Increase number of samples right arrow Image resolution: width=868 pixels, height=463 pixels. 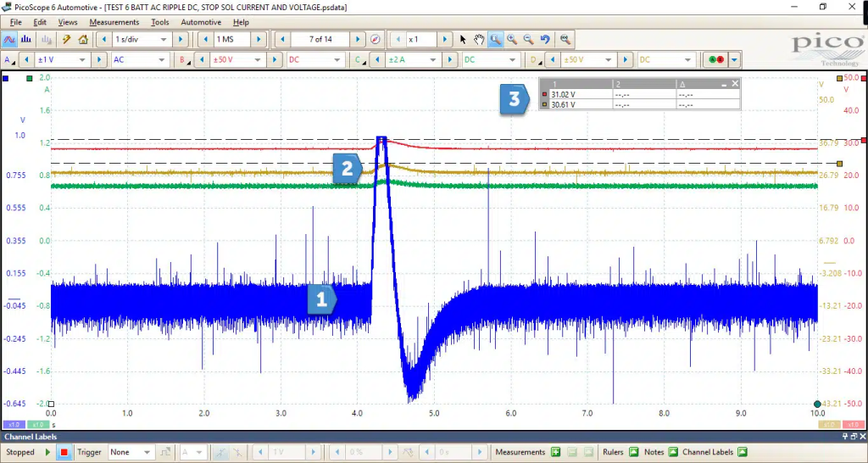point(258,39)
